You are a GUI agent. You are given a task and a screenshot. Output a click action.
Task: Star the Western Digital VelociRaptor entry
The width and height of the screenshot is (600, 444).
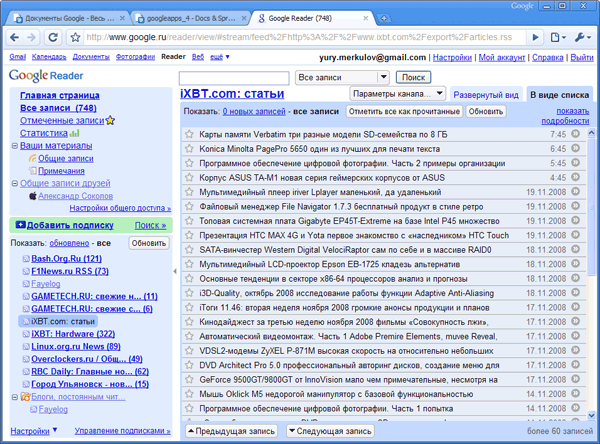(189, 250)
